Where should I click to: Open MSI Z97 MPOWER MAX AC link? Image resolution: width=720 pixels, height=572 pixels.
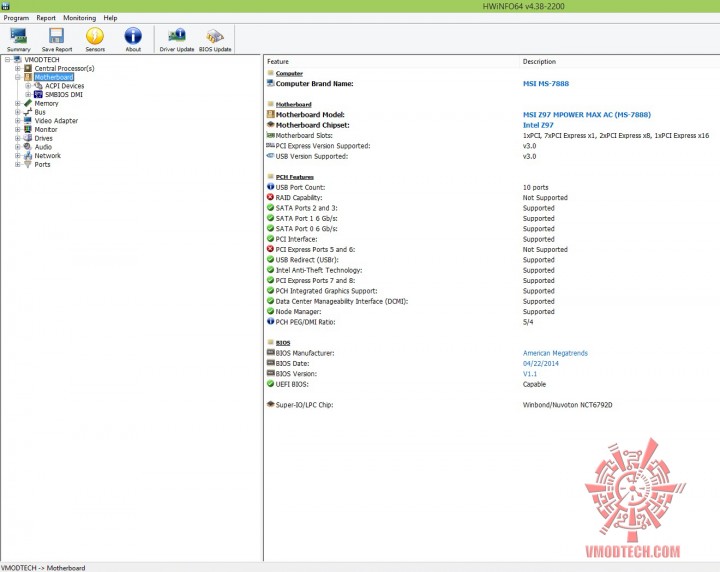point(587,115)
